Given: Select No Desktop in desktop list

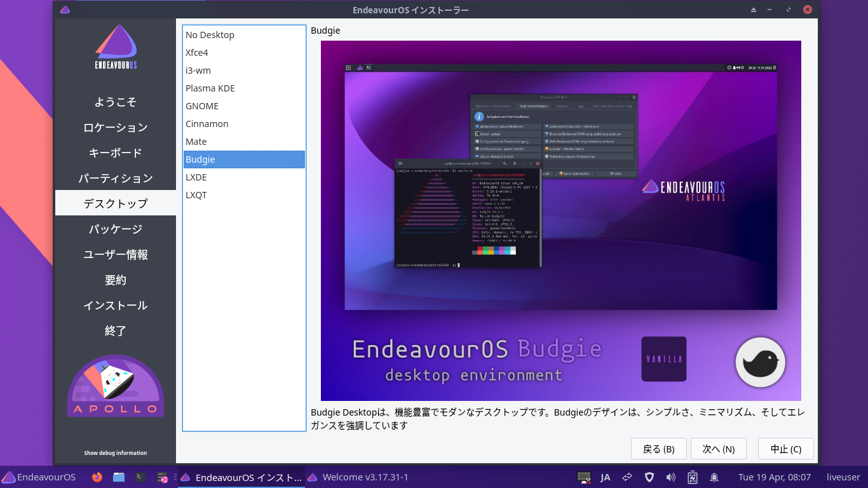Looking at the screenshot, I should tap(244, 35).
